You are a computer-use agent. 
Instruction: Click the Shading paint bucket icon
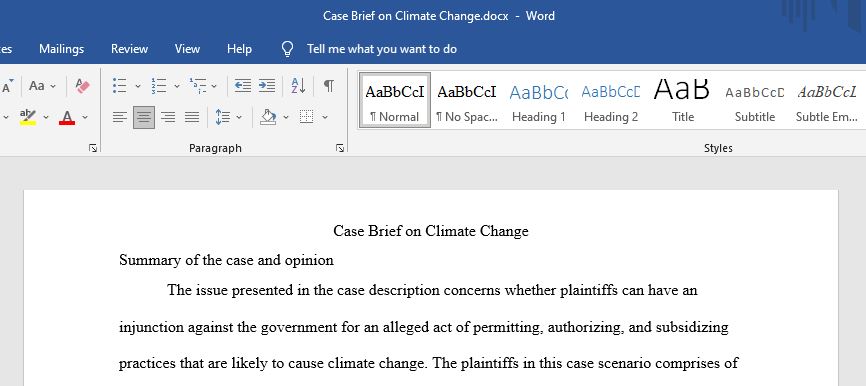pyautogui.click(x=268, y=117)
